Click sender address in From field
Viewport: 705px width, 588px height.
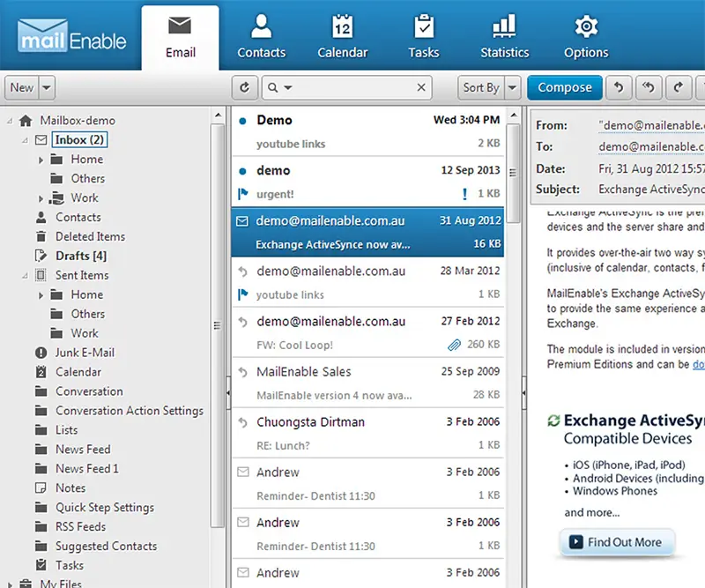[651, 125]
